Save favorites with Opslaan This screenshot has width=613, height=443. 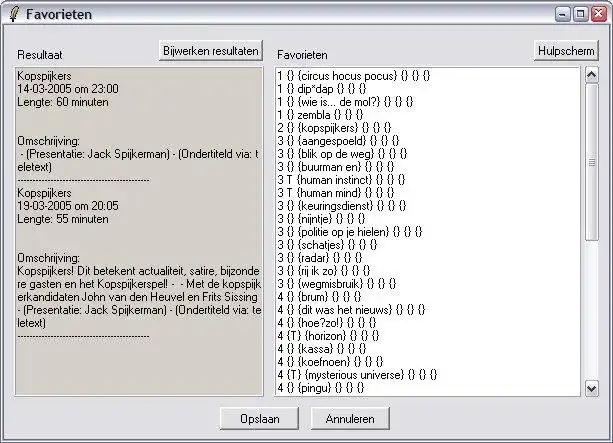click(260, 419)
